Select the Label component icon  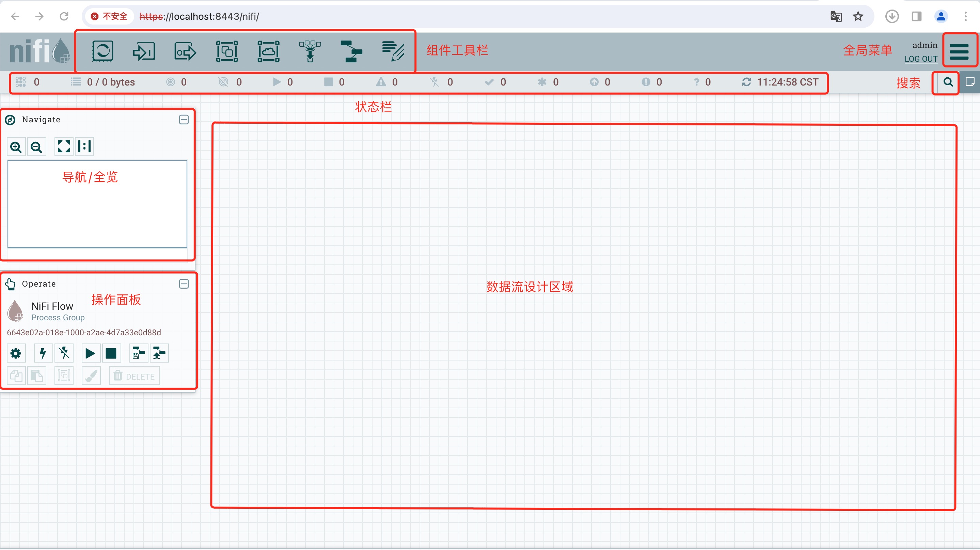point(393,51)
